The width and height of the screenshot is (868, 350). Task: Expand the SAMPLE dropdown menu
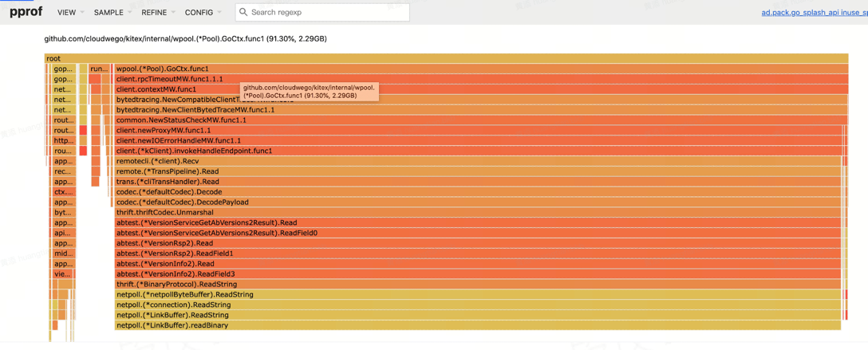click(112, 13)
